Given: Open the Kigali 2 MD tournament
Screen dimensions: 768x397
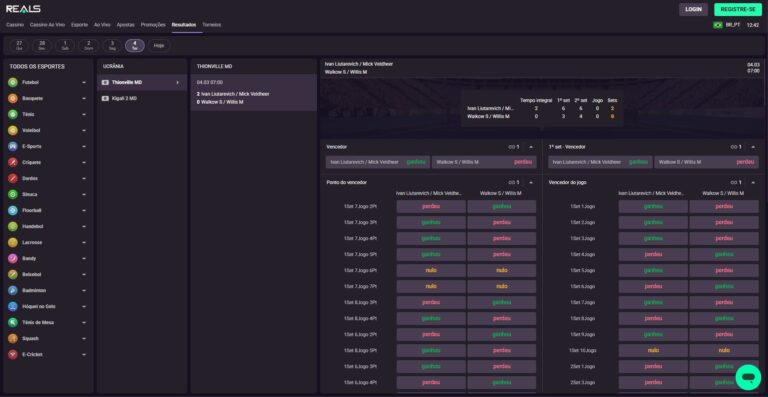Looking at the screenshot, I should click(142, 98).
